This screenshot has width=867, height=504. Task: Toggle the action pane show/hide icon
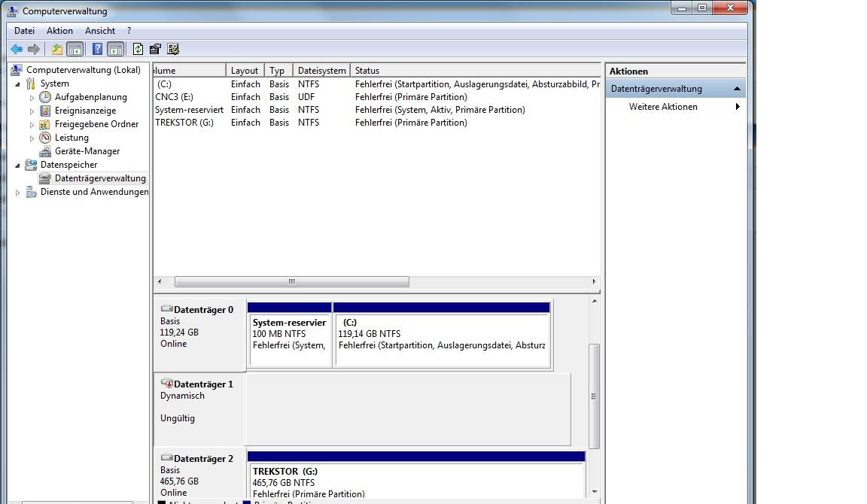click(115, 49)
